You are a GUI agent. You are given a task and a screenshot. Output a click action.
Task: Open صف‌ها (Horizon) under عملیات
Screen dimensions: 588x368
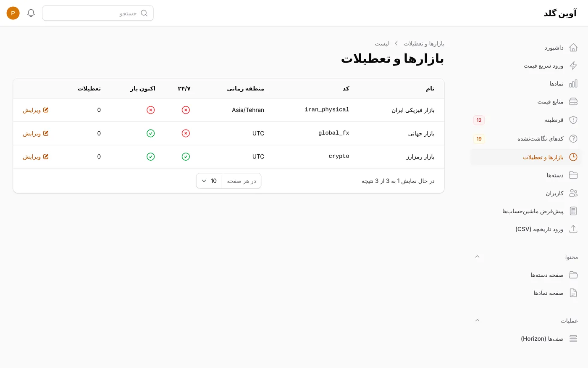click(526, 339)
